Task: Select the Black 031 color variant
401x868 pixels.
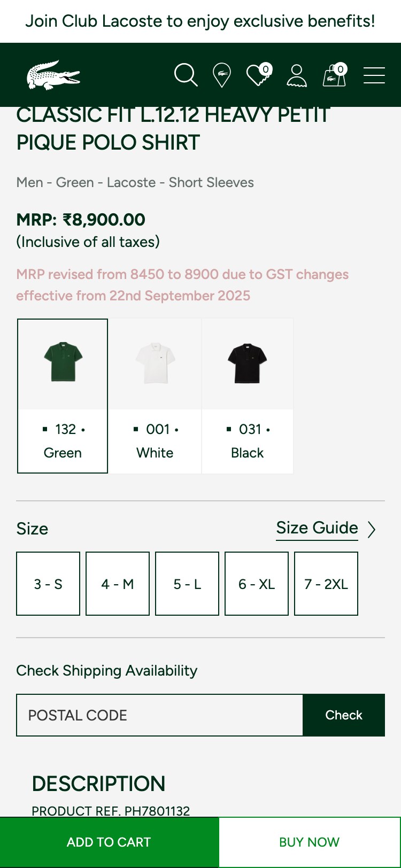Action: click(x=247, y=396)
